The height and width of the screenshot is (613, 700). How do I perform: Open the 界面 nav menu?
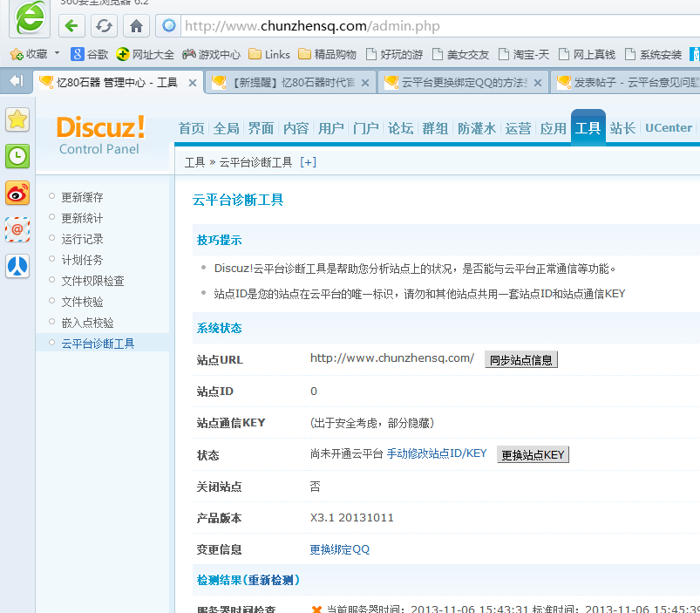click(x=262, y=128)
